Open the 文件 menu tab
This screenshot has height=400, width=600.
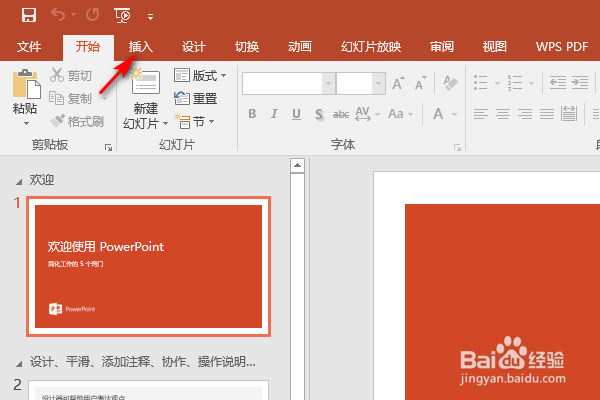(29, 47)
